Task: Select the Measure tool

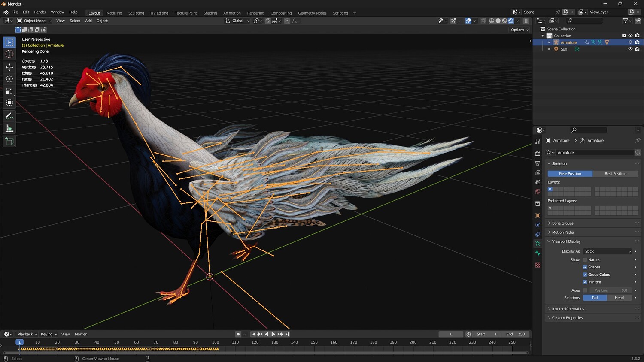Action: coord(9,128)
